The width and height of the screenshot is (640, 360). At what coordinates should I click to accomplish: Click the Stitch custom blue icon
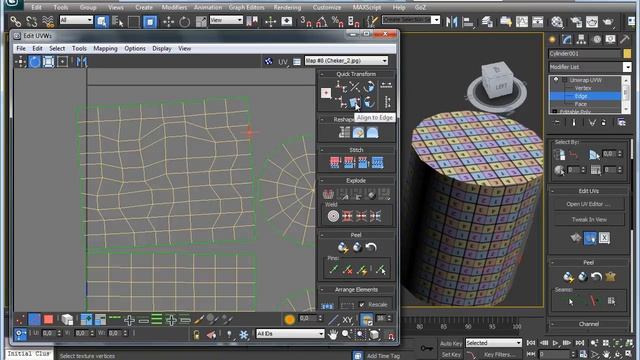(x=377, y=162)
